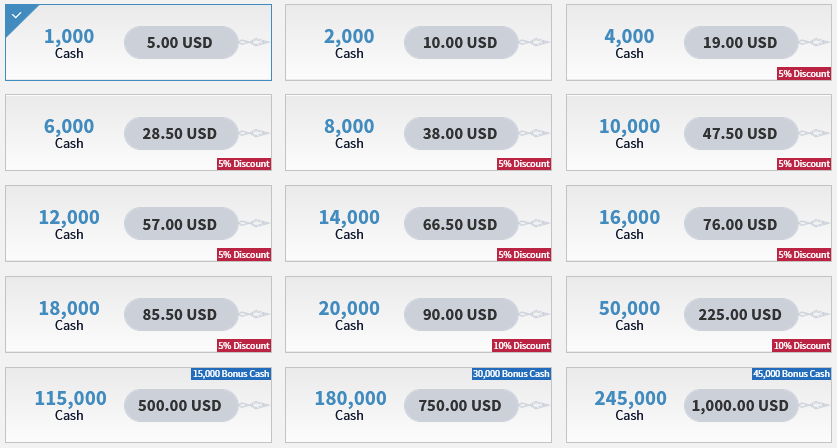This screenshot has width=837, height=448.
Task: Click the chain icon next to 500.00 USD
Action: click(x=255, y=405)
